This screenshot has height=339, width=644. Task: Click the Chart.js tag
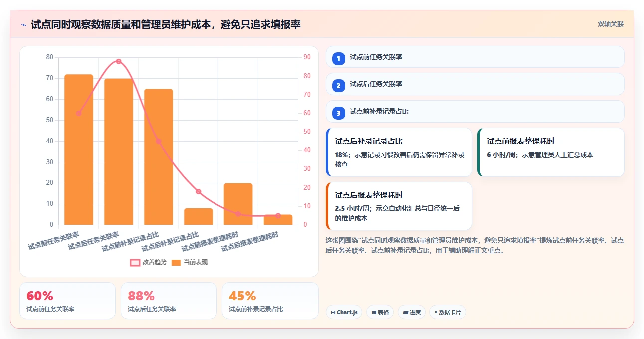(344, 312)
